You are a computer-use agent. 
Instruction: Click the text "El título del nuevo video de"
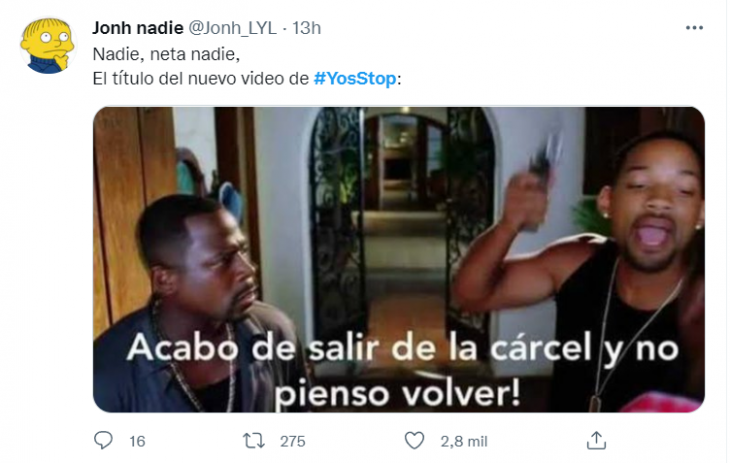[201, 79]
